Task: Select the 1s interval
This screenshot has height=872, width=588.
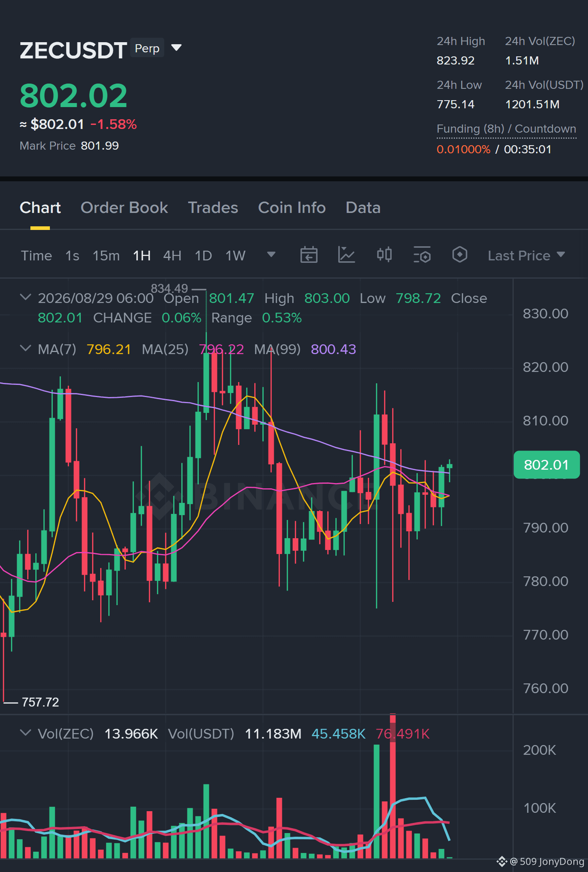Action: click(72, 256)
